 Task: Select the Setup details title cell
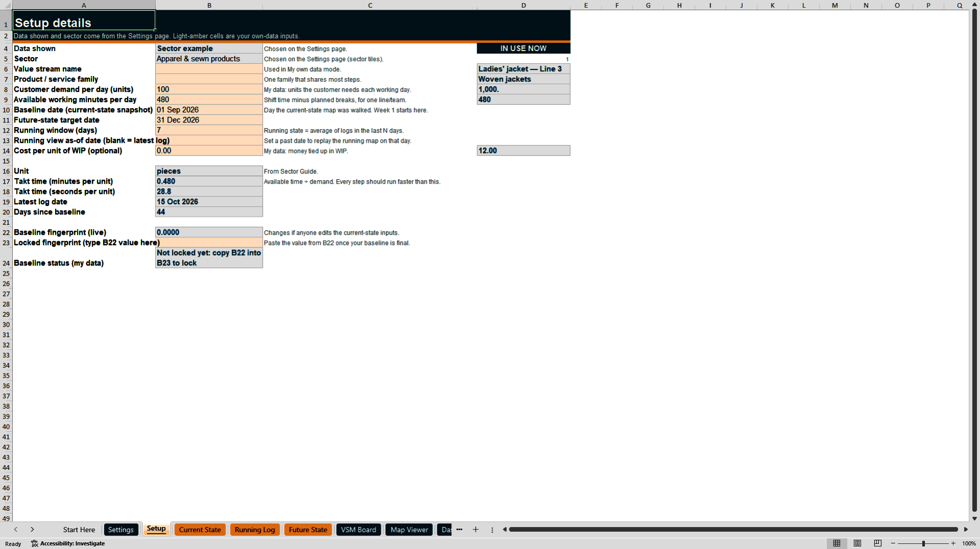[84, 20]
